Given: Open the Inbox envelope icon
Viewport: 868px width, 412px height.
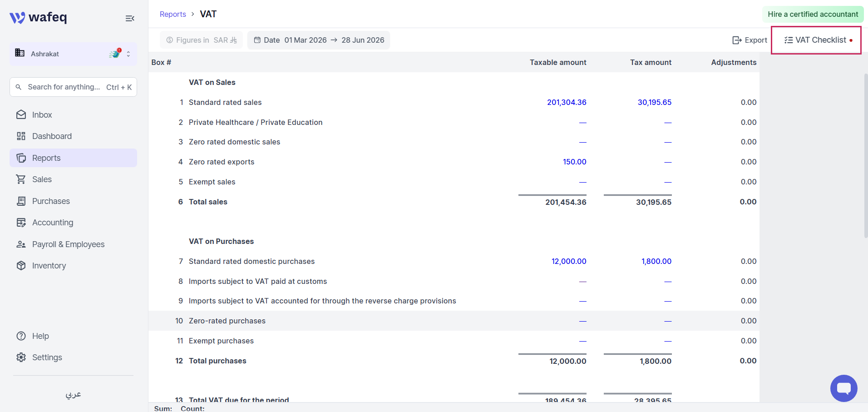Looking at the screenshot, I should 21,115.
